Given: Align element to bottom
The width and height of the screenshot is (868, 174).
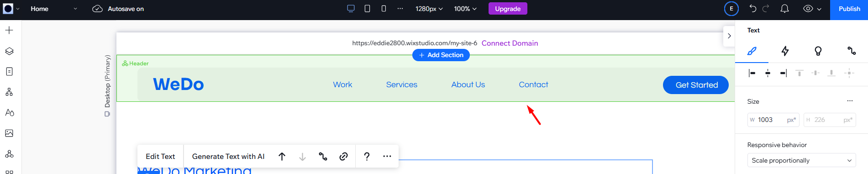Looking at the screenshot, I should [831, 73].
